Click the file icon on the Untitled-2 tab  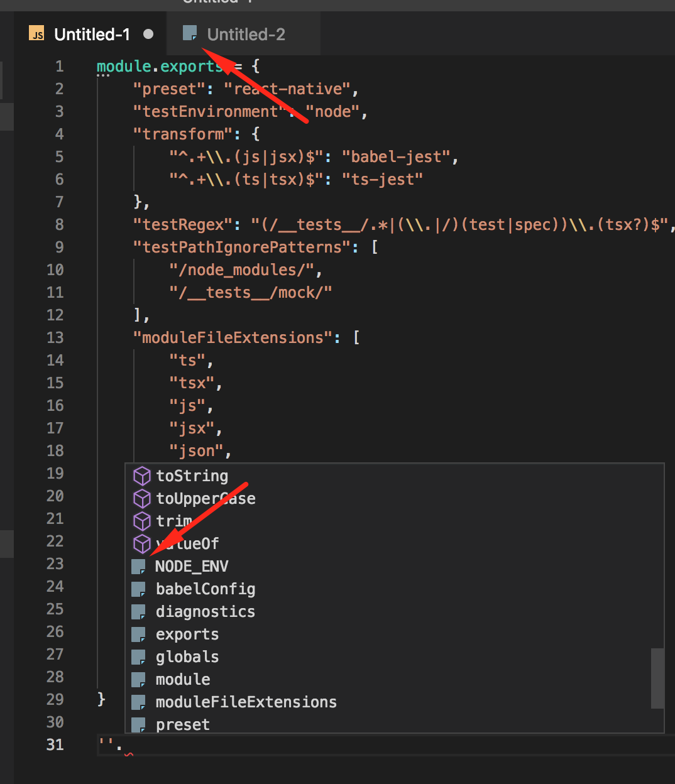click(x=190, y=33)
